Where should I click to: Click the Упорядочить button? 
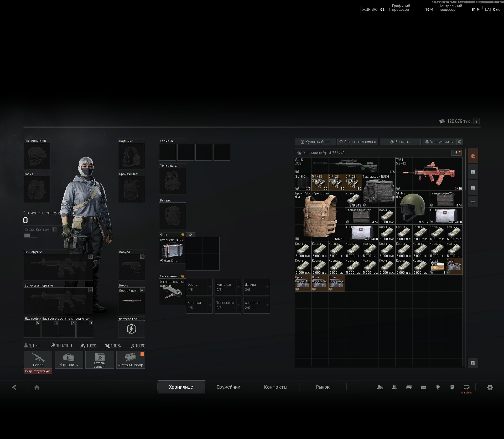(439, 142)
